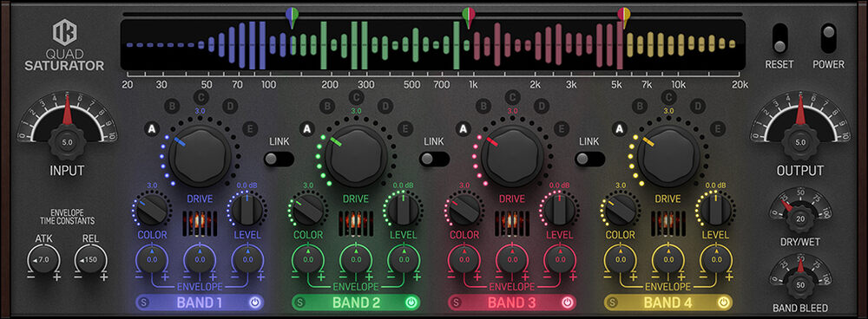Click the Quad Saturator logo icon
The width and height of the screenshot is (868, 319).
pyautogui.click(x=64, y=33)
